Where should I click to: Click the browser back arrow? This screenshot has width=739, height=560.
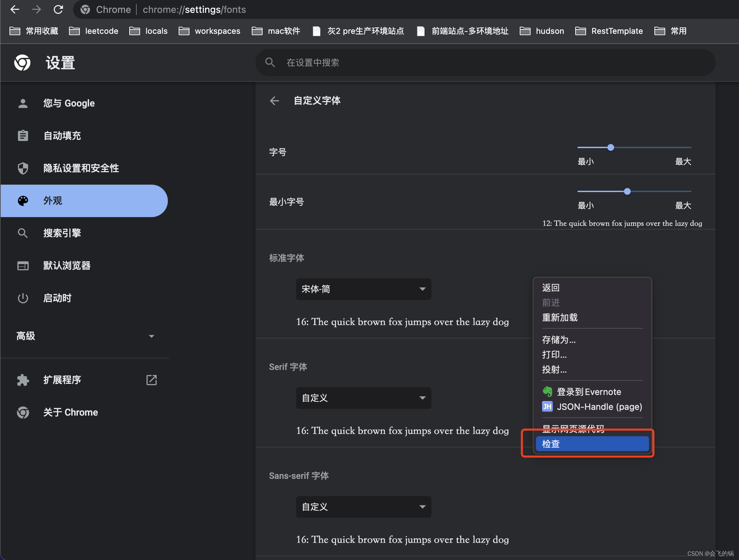[15, 9]
